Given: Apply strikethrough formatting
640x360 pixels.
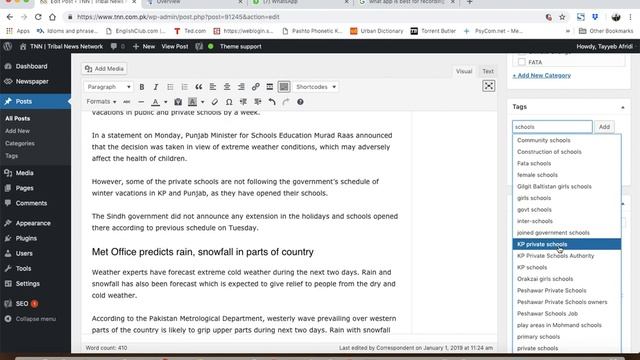Looking at the screenshot, I should coord(127,102).
